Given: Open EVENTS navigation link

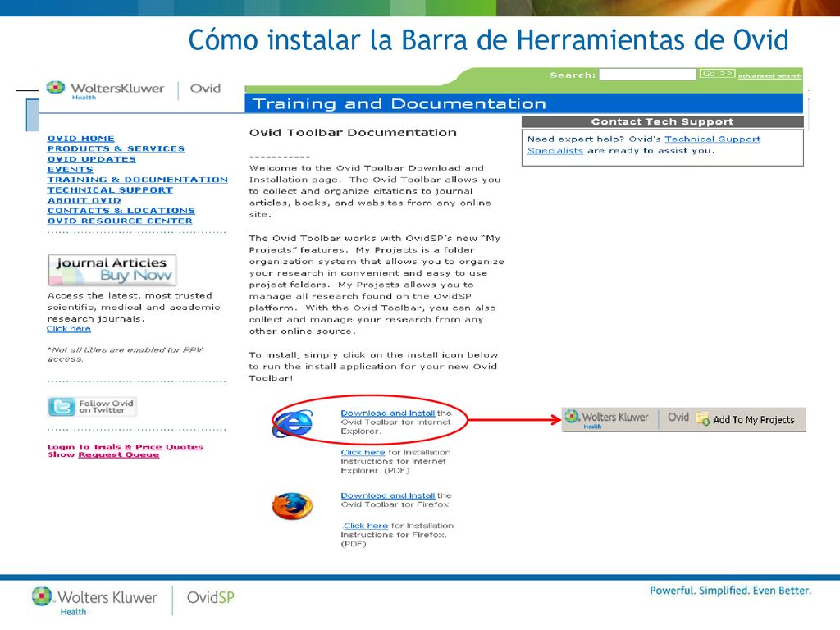Looking at the screenshot, I should click(x=71, y=169).
